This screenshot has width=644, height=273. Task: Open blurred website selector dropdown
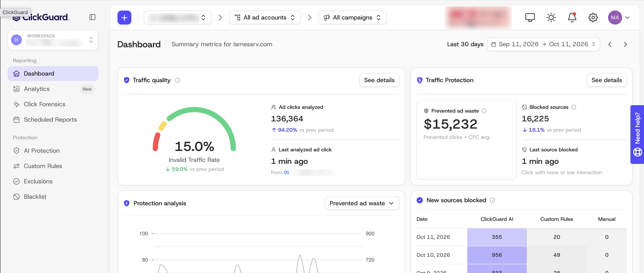click(177, 18)
